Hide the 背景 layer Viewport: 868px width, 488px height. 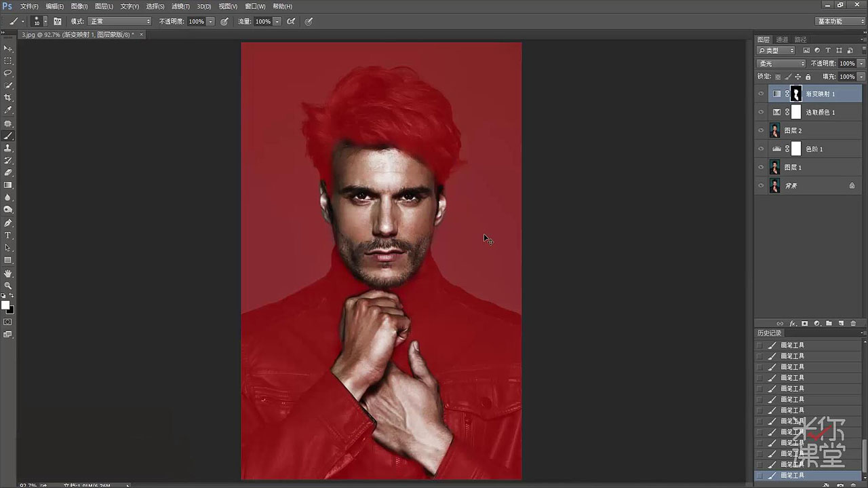[x=761, y=185]
